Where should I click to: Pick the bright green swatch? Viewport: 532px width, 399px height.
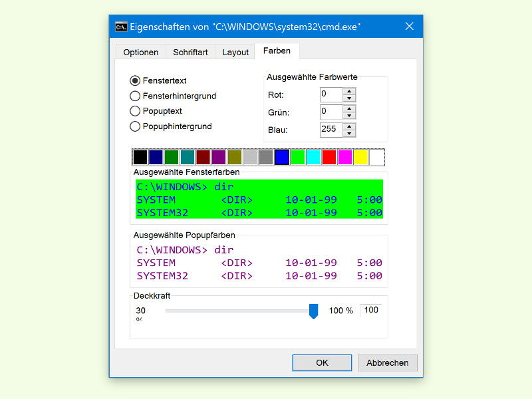pyautogui.click(x=297, y=158)
